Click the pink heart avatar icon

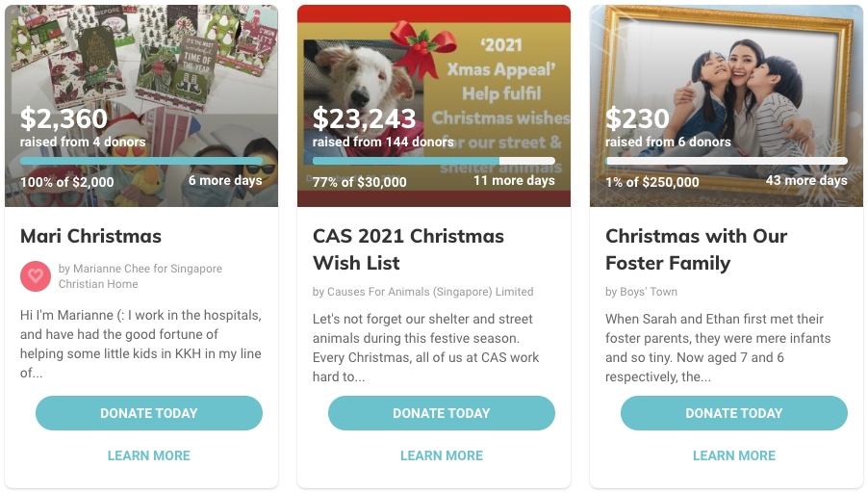coord(36,276)
